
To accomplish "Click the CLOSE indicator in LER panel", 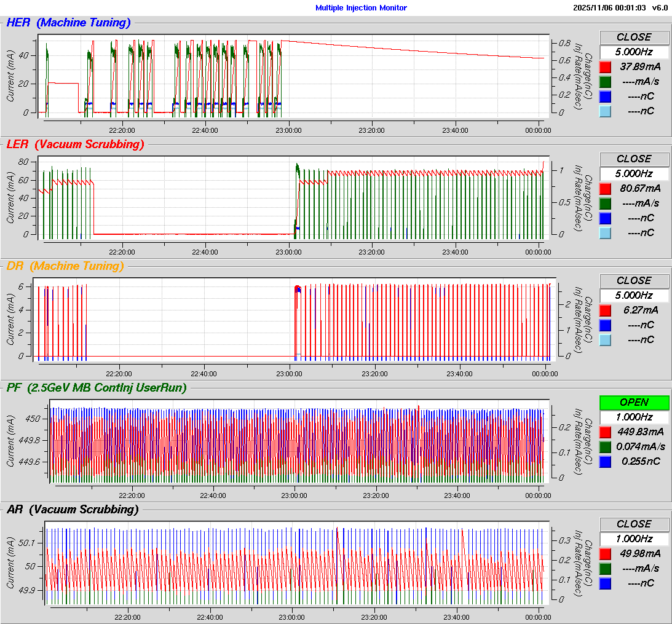I will (634, 159).
